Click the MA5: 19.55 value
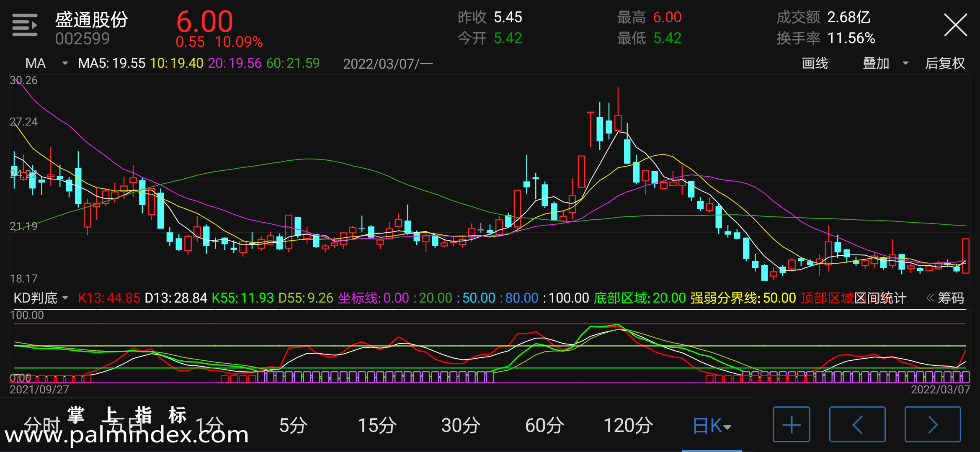 click(111, 63)
